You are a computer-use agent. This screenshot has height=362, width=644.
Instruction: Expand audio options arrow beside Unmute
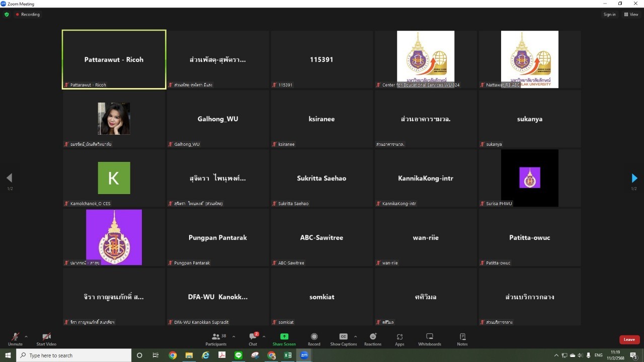pyautogui.click(x=26, y=336)
